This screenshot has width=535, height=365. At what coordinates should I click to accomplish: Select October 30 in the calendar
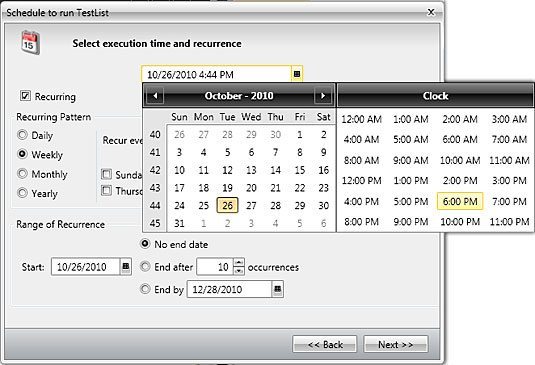point(323,205)
